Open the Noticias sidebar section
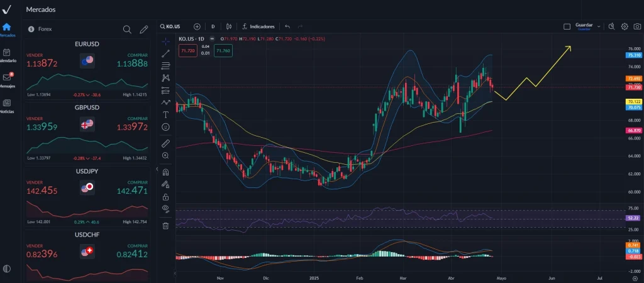Image resolution: width=644 pixels, height=283 pixels. [6, 103]
